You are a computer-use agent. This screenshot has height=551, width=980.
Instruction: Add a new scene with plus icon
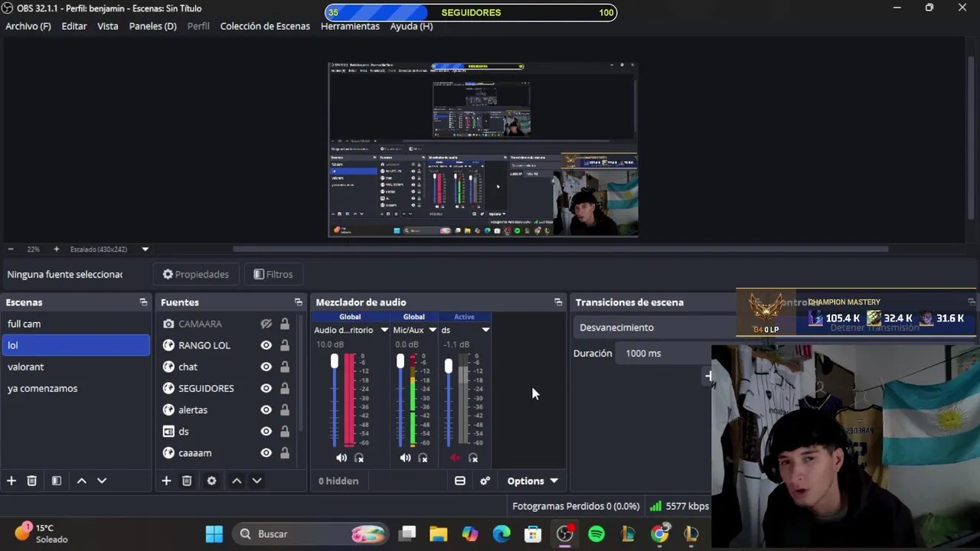tap(11, 481)
